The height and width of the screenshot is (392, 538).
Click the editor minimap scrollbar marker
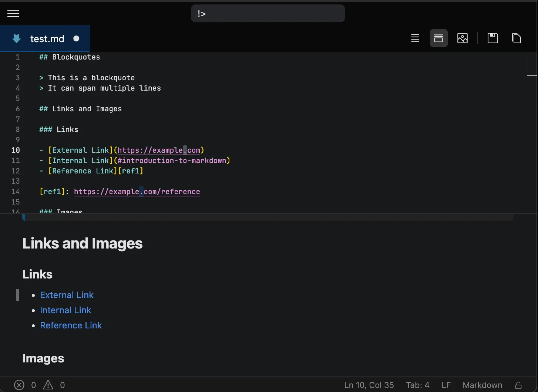coord(532,75)
